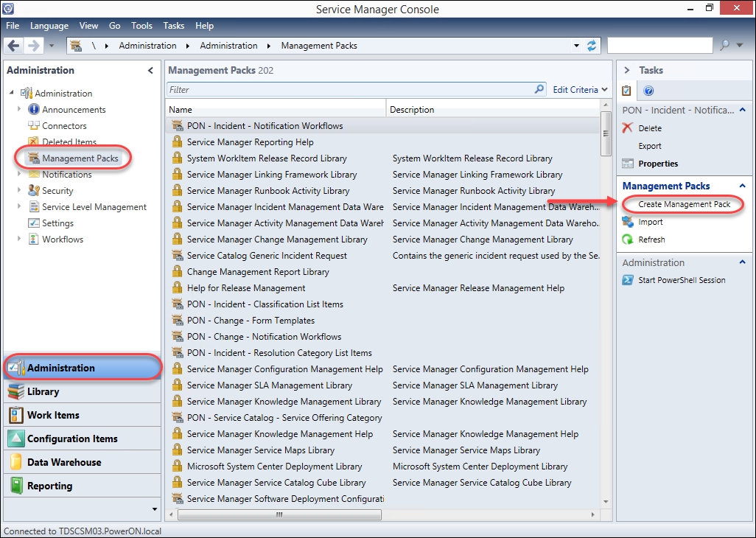Click the search box in the top toolbar
Screen dimensions: 756x538
(659, 46)
